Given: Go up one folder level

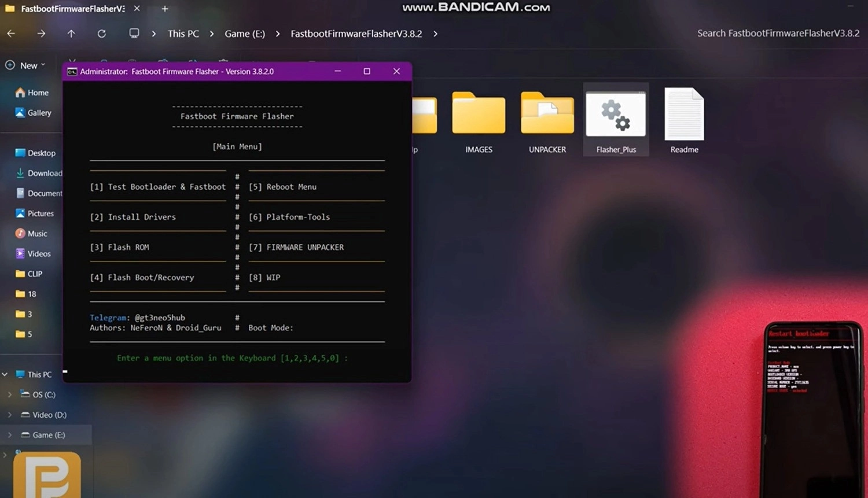Looking at the screenshot, I should 71,34.
